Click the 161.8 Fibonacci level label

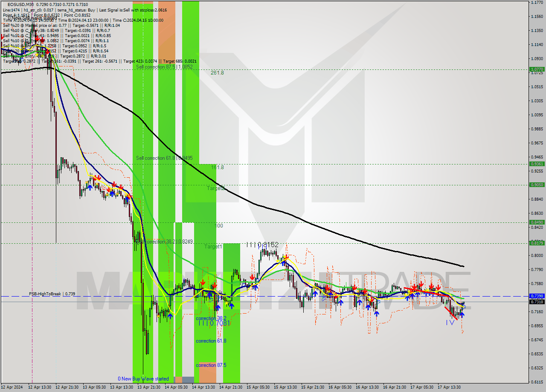tap(217, 167)
